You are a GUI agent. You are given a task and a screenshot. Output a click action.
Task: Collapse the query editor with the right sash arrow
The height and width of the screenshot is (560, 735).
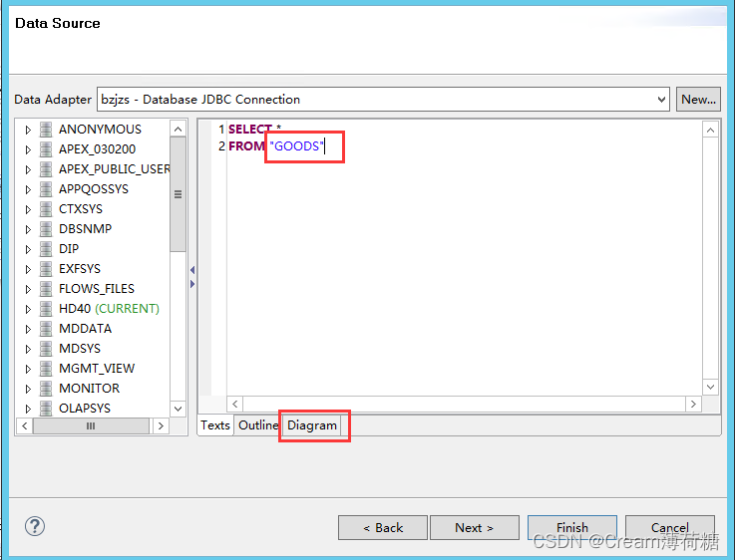coord(192,284)
